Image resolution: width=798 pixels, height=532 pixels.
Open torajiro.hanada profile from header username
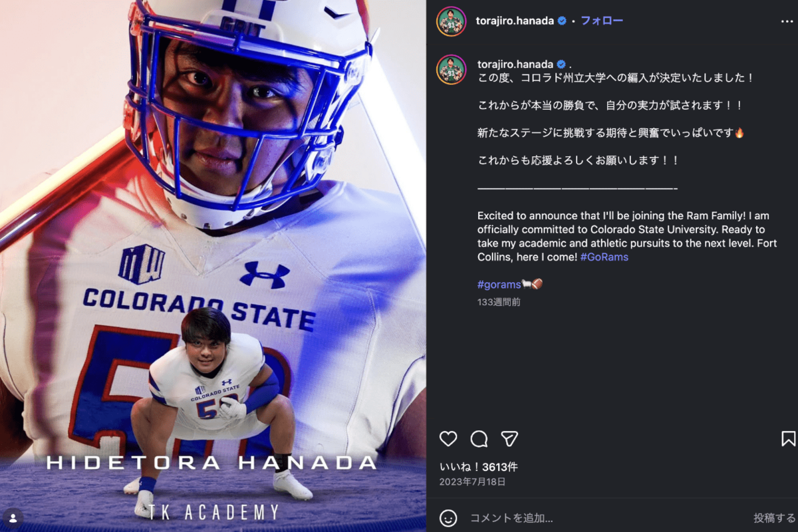coord(515,21)
